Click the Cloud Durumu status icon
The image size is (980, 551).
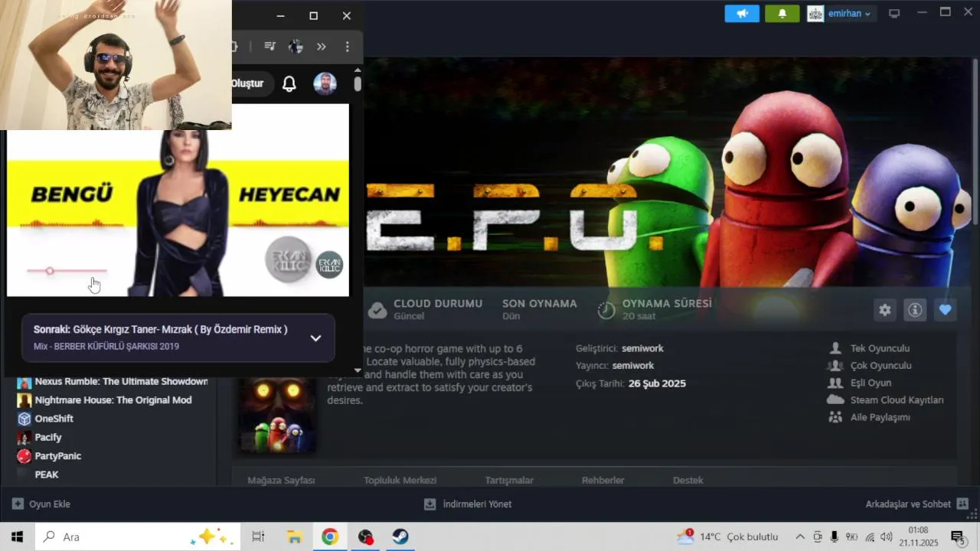point(377,310)
